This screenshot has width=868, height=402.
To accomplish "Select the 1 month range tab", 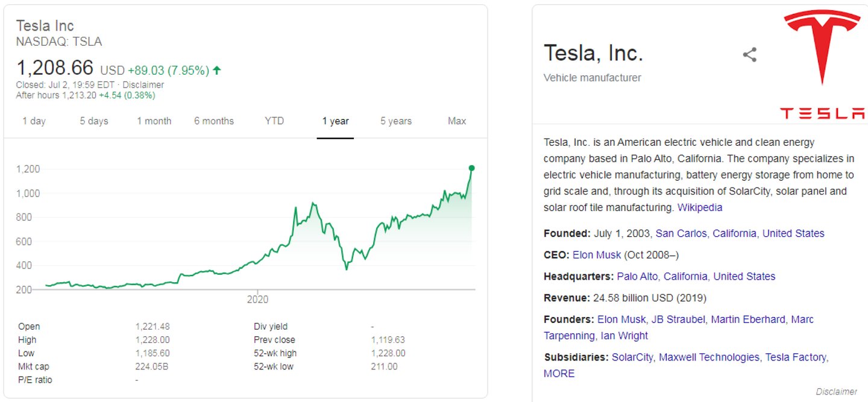I will pos(154,121).
